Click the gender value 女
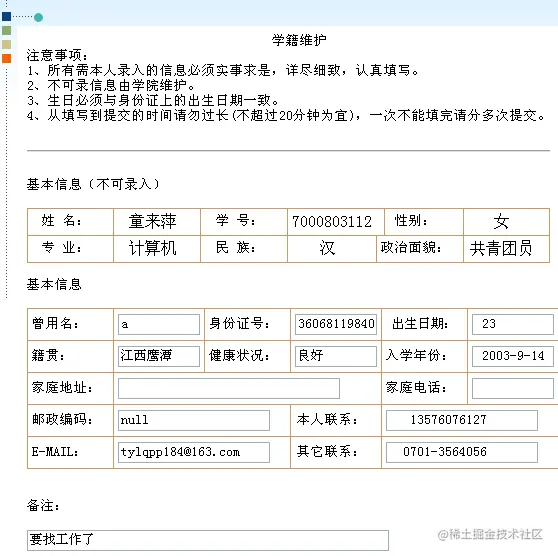 [501, 221]
